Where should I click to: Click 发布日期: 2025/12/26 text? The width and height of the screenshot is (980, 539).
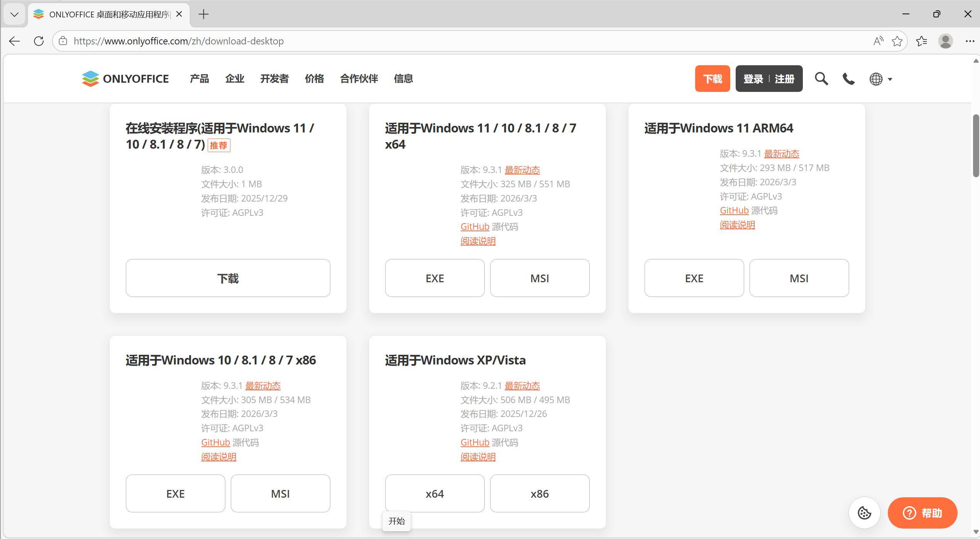pyautogui.click(x=504, y=414)
